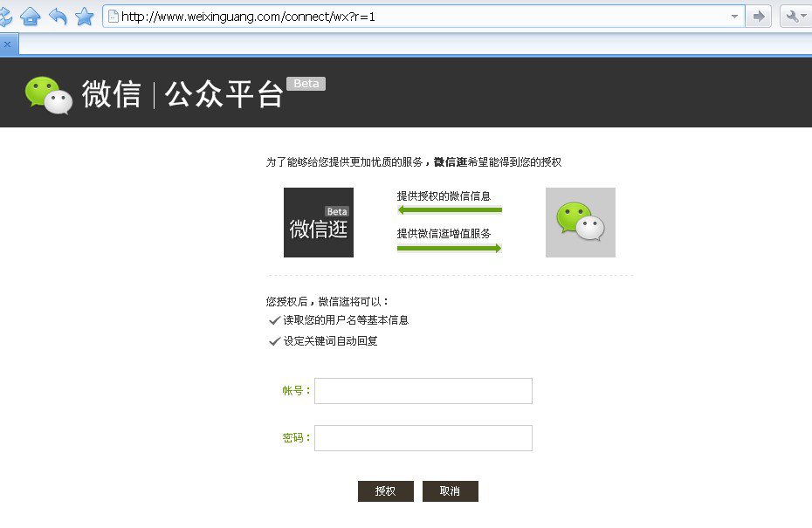Click the 公众平台 title text

click(x=224, y=94)
